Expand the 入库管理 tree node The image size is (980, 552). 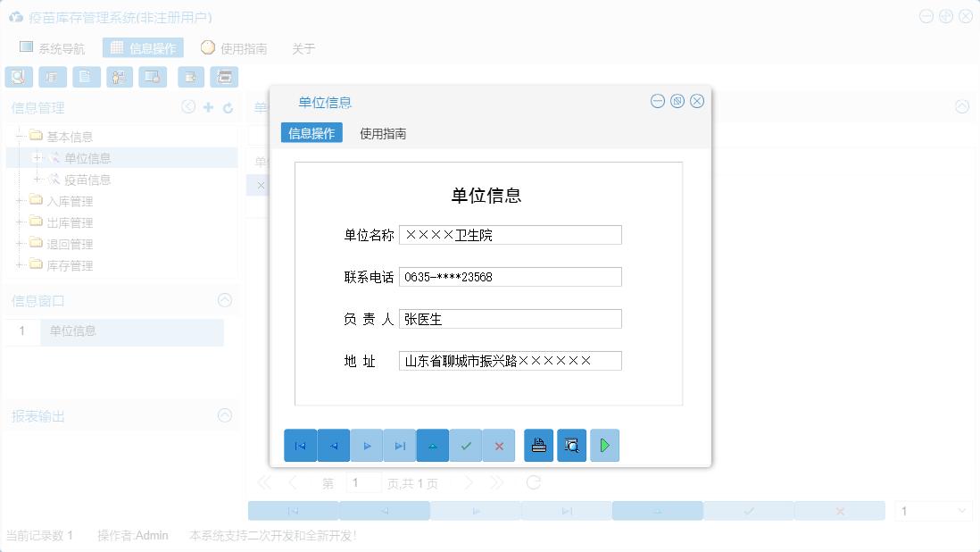[20, 200]
